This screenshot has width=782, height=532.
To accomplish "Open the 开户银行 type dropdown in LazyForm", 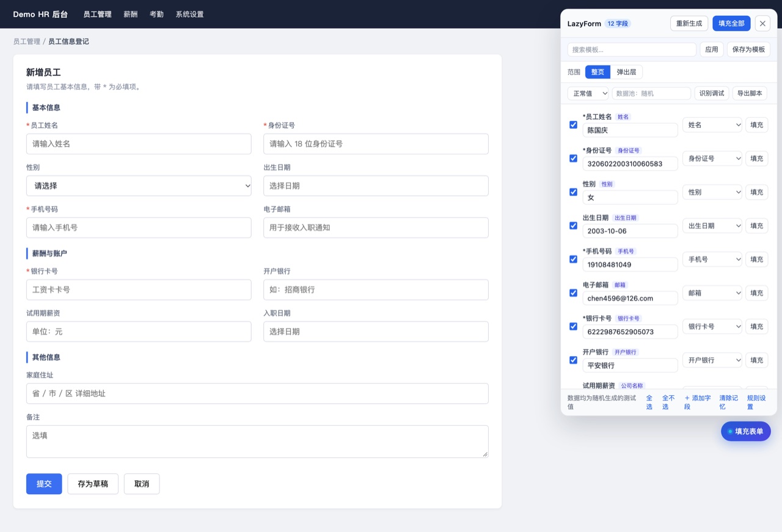I will 712,360.
